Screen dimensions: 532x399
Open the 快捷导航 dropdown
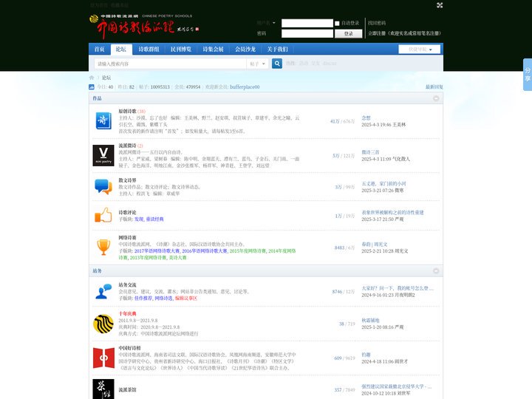(420, 50)
